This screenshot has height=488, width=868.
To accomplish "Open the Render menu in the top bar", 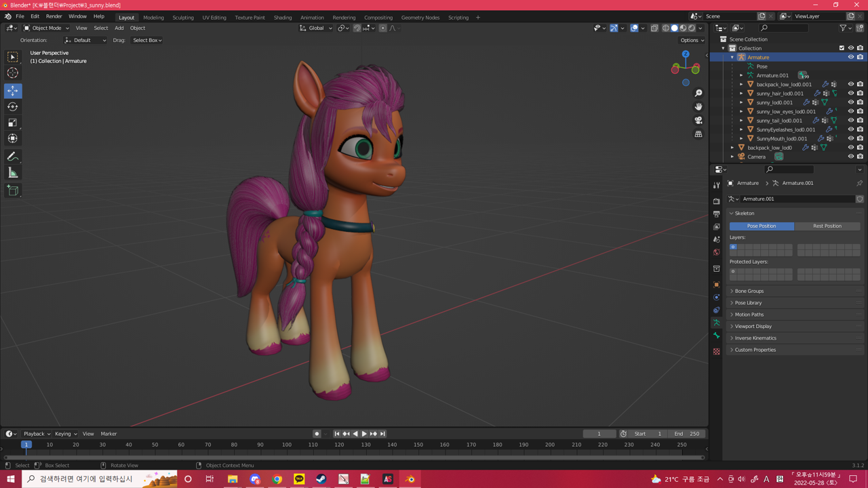I will [x=54, y=16].
